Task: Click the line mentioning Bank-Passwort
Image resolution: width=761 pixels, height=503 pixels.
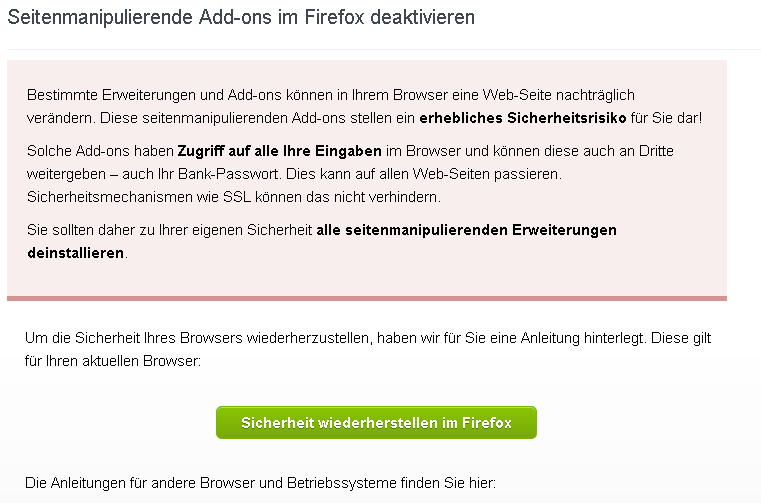Action: 294,174
